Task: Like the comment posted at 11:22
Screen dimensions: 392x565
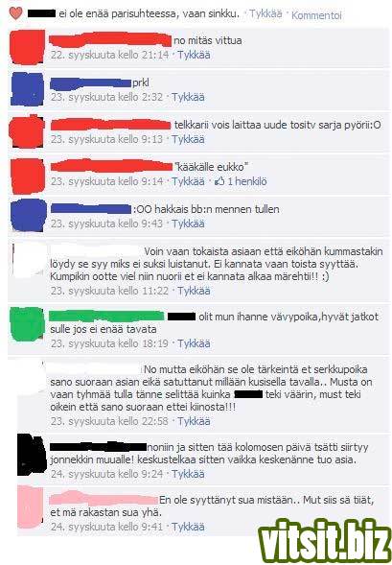Action: (x=194, y=291)
